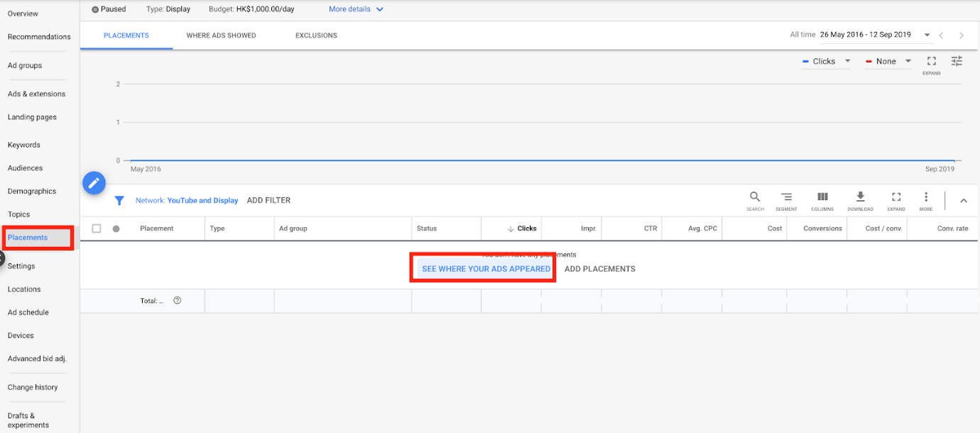Screen dimensions: 980x433
Task: Switch to the Exclusions tab
Action: tap(316, 35)
